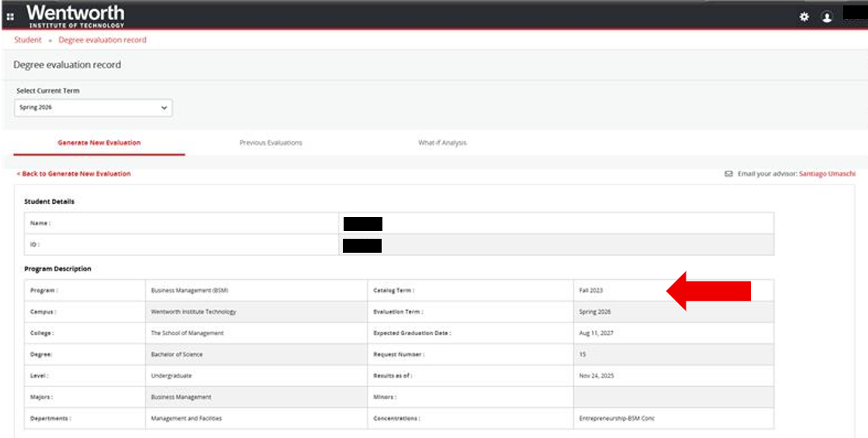Screen dimensions: 868x438
Task: Click the Nov 24, 2025 results date cell
Action: (596, 375)
